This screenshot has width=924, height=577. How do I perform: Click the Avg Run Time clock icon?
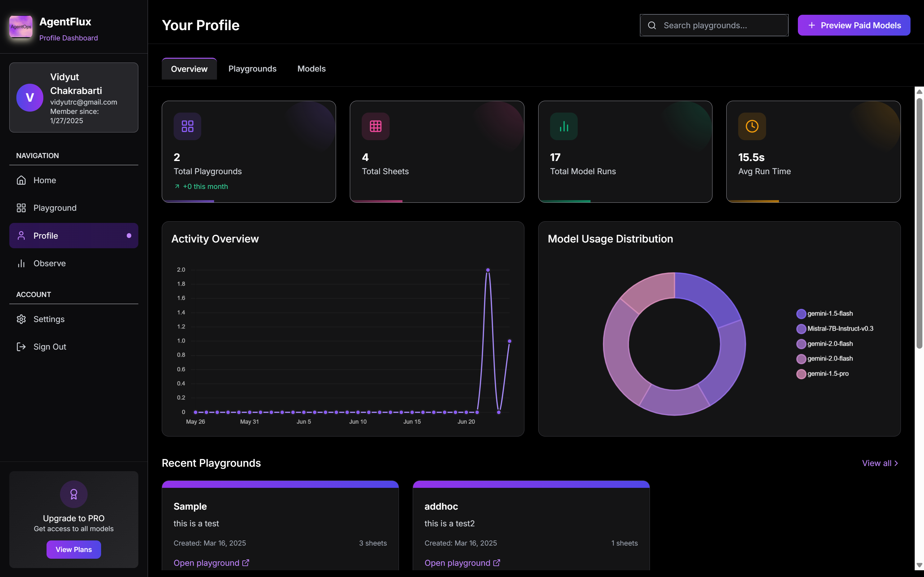click(x=752, y=126)
